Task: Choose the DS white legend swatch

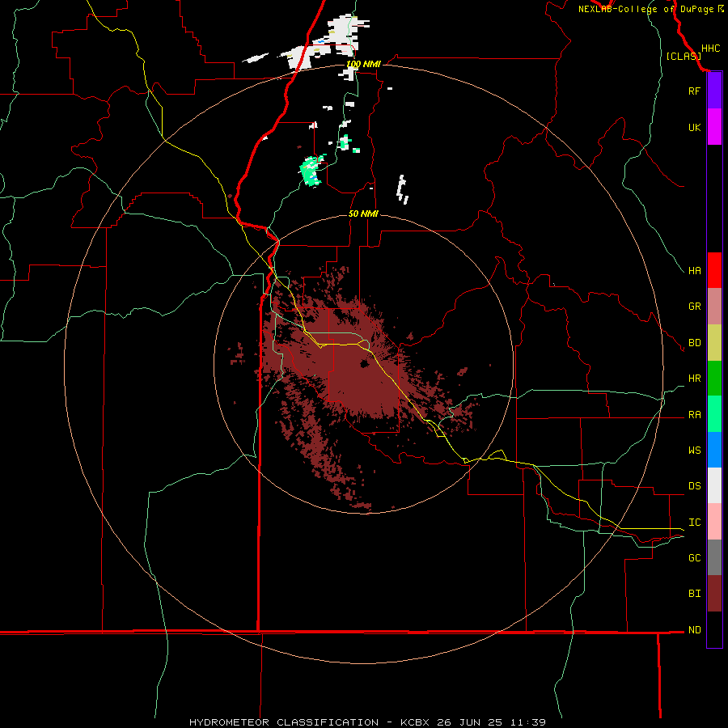Action: [x=714, y=485]
